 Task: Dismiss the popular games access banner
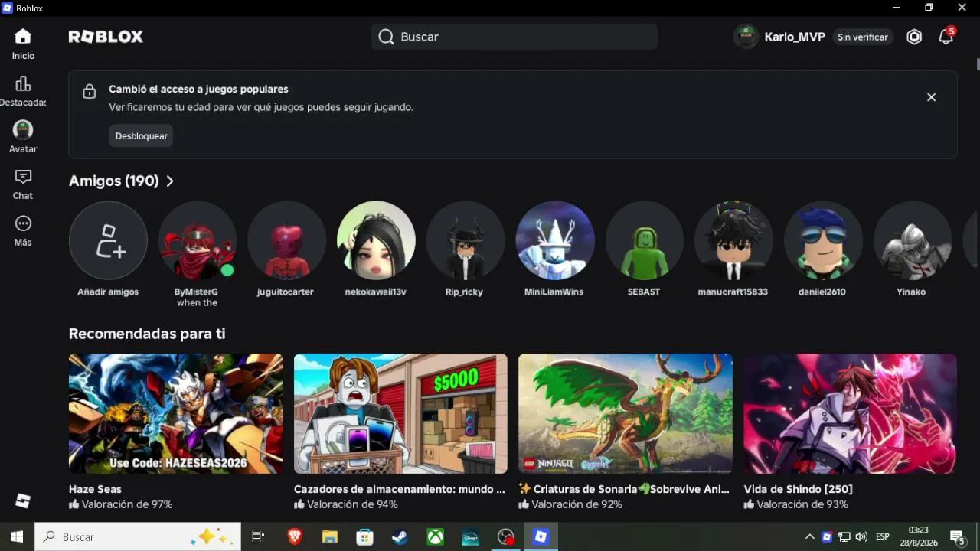tap(931, 97)
